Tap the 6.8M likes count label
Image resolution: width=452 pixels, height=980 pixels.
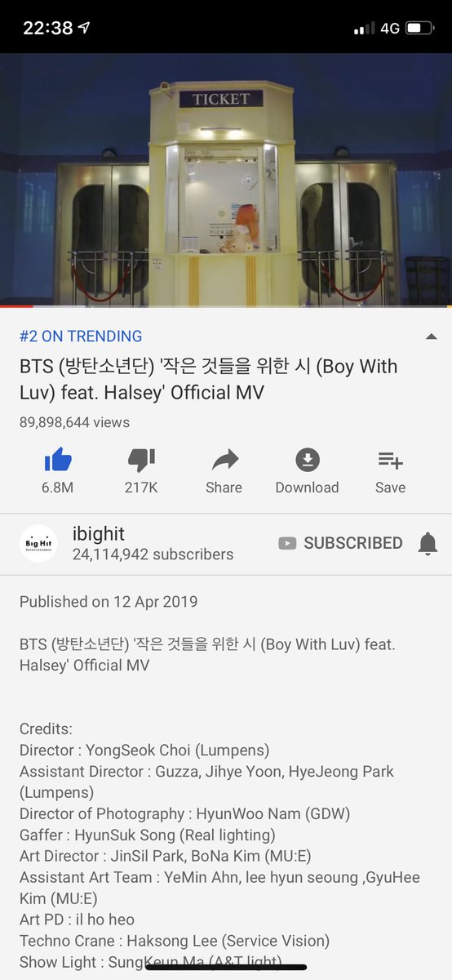pos(58,488)
